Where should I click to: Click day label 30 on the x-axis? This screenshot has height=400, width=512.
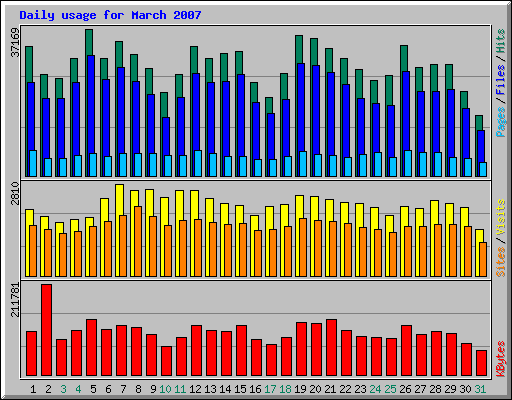465,389
